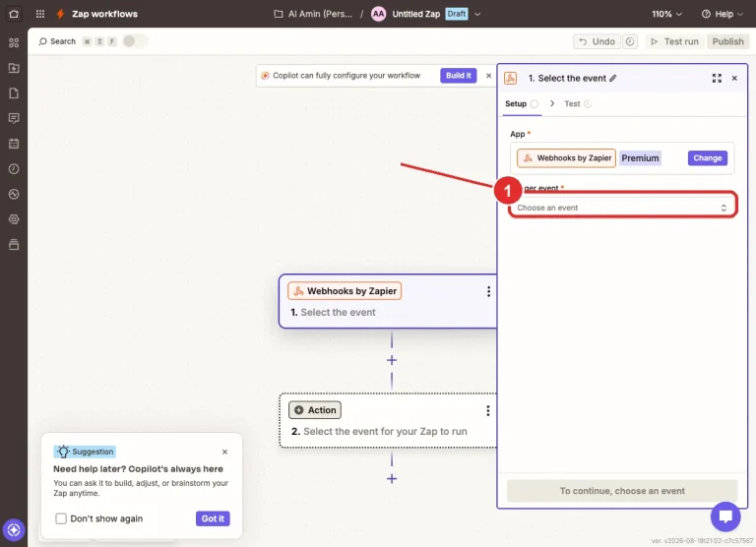
Task: Open the activity status icon in sidebar
Action: coord(14,194)
